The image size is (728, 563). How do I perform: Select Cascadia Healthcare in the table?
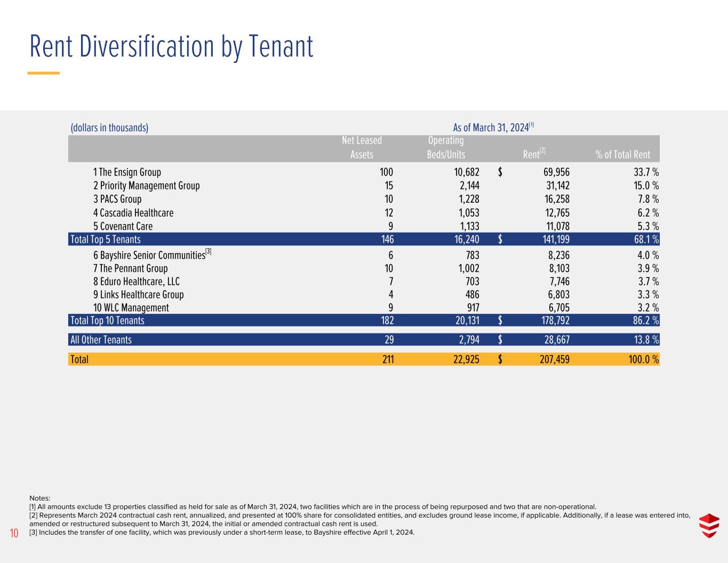pyautogui.click(x=133, y=212)
